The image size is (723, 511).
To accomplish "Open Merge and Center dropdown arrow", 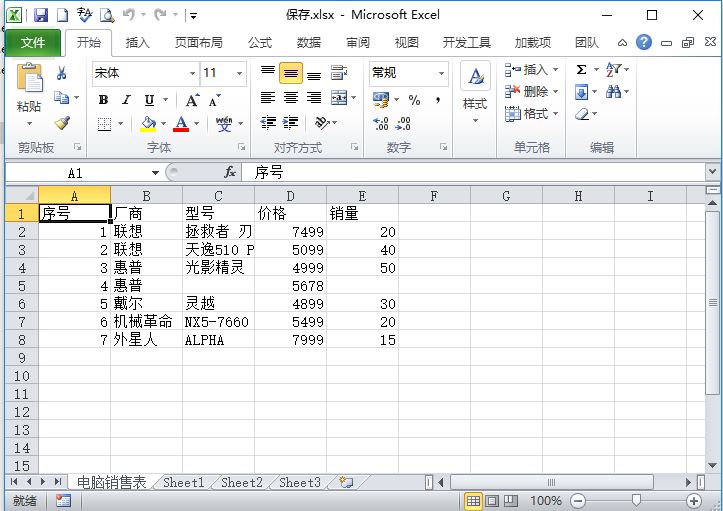I will pyautogui.click(x=354, y=97).
